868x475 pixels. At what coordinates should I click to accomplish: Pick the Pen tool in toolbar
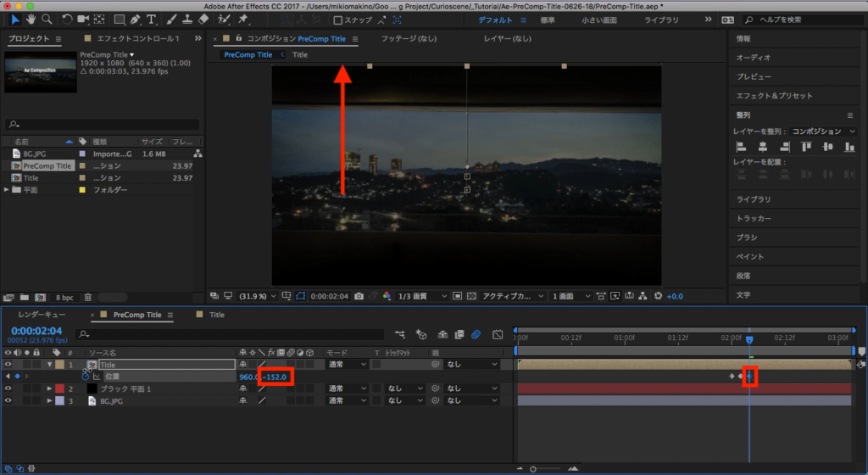pos(135,19)
